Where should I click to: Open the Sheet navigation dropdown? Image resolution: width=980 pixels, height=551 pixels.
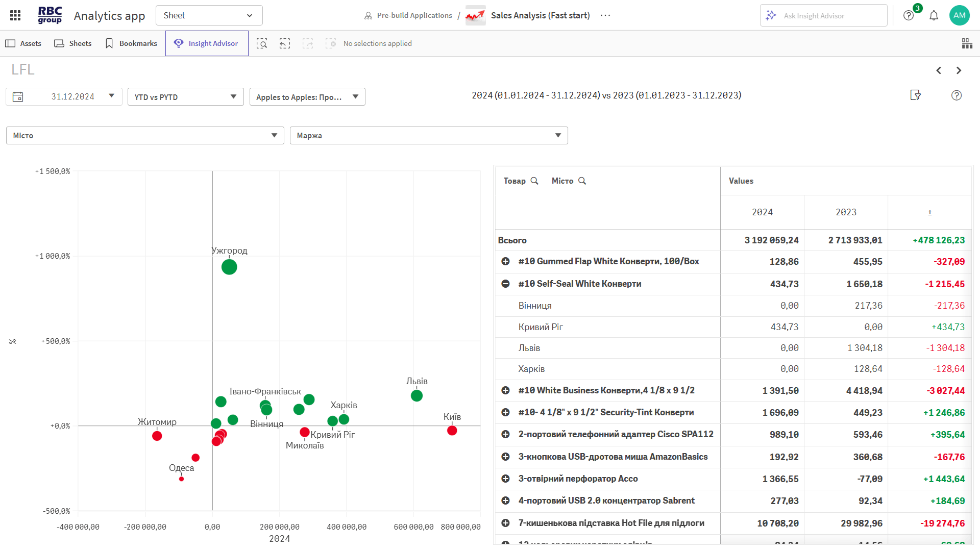point(209,15)
